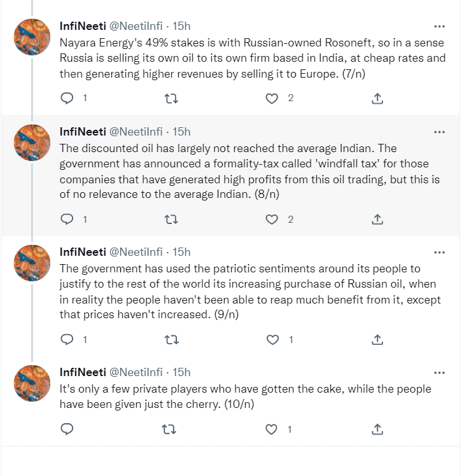469x476 pixels.
Task: Like the 8/n windfall tax tweet
Action: 272,219
